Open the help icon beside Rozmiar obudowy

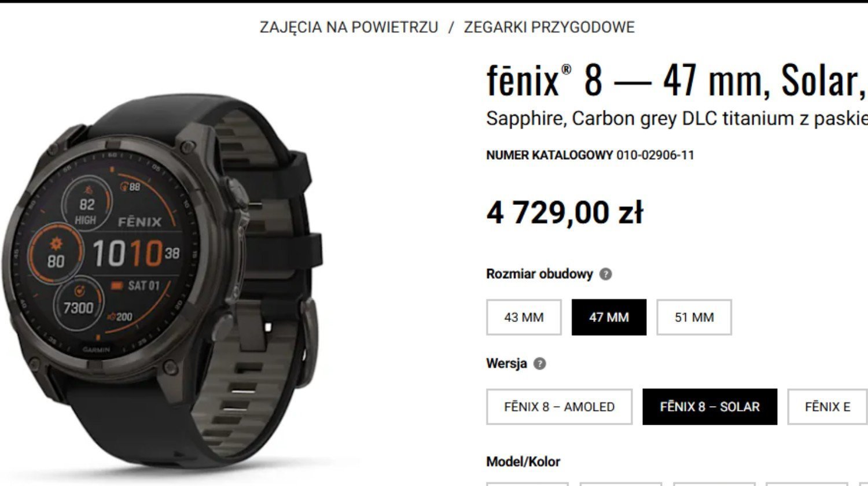point(605,274)
